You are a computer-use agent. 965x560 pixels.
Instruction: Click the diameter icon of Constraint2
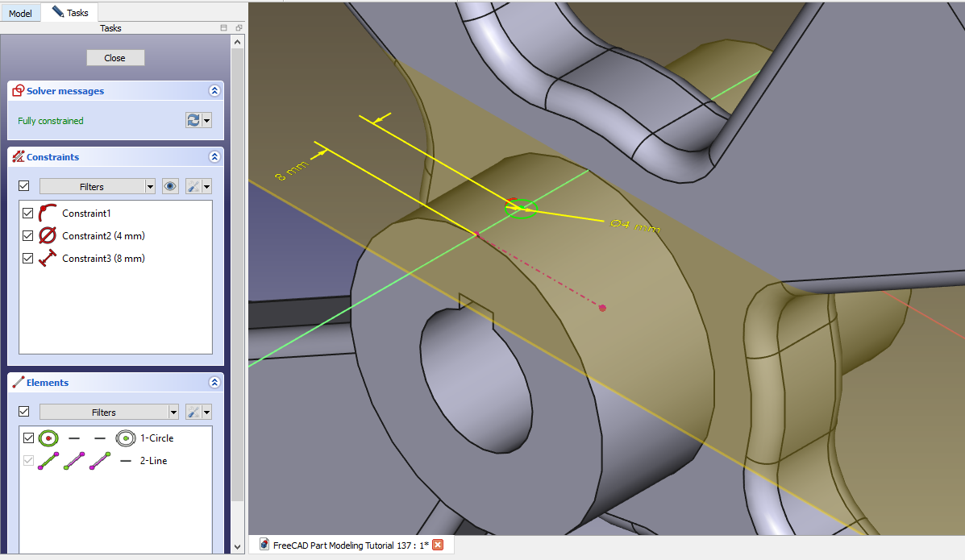(x=48, y=236)
